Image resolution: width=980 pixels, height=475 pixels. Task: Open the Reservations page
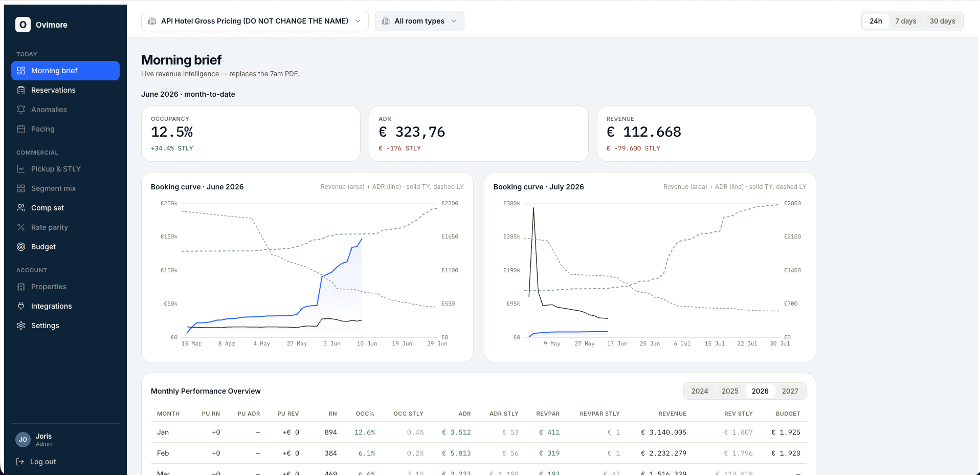tap(65, 90)
